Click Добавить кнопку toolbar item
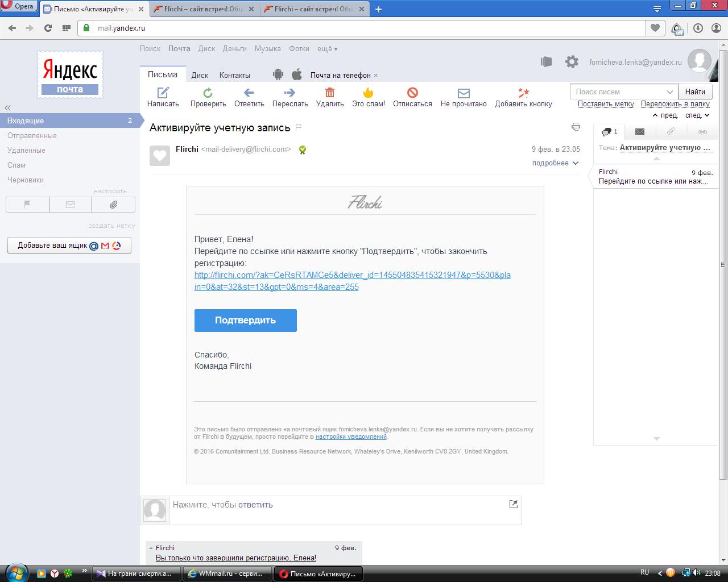Image resolution: width=728 pixels, height=582 pixels. pos(523,97)
